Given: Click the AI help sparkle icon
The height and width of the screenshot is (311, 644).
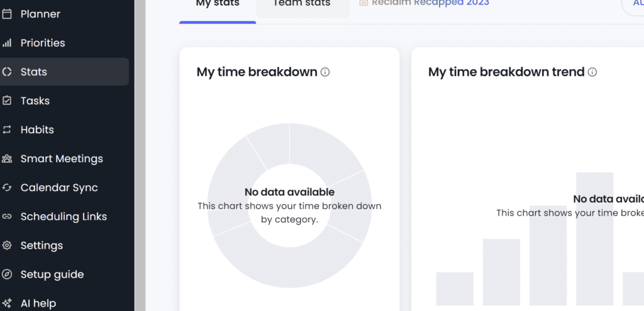Looking at the screenshot, I should click(7, 303).
